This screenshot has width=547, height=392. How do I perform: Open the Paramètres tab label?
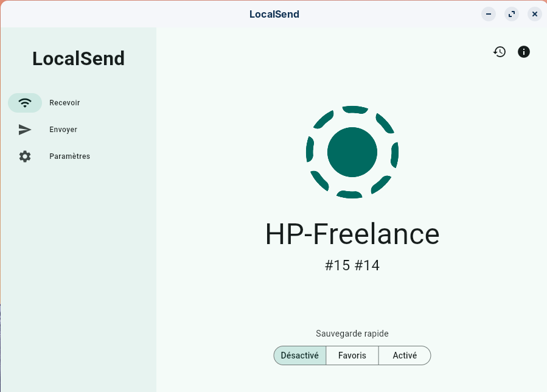(69, 156)
